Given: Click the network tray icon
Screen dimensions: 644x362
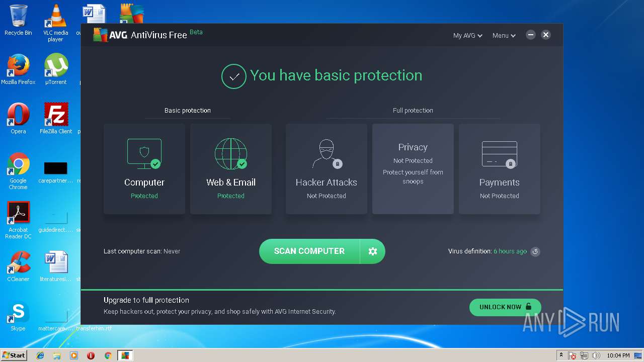Looking at the screenshot, I should (x=585, y=355).
